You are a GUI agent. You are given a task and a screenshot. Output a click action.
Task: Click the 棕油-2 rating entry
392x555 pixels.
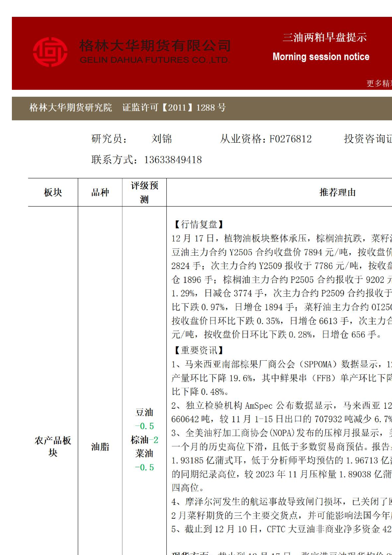[x=144, y=440]
